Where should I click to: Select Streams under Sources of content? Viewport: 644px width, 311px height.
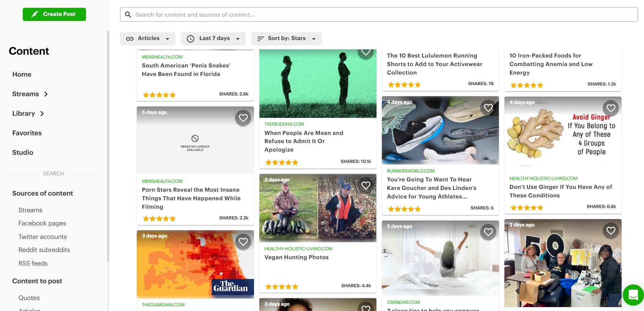(x=31, y=210)
